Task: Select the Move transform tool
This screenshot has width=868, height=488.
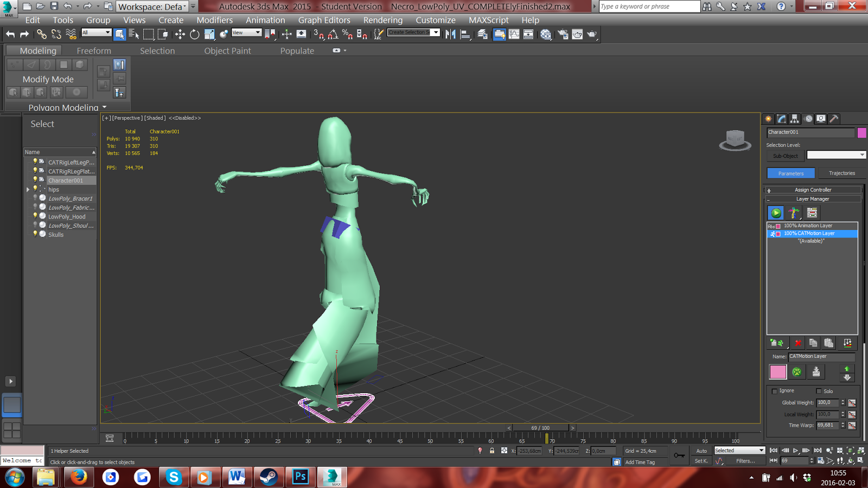Action: [180, 34]
